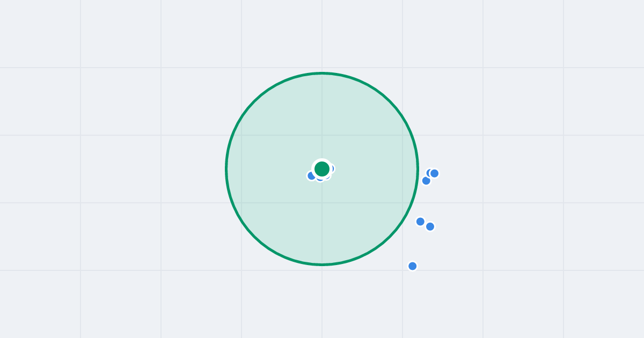Click shaded circle interior above the green marker
Screen dimensions: 644x338
click(322, 118)
